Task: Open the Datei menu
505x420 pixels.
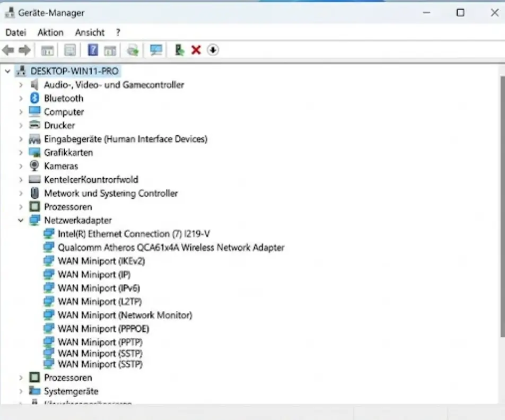Action: [x=16, y=32]
